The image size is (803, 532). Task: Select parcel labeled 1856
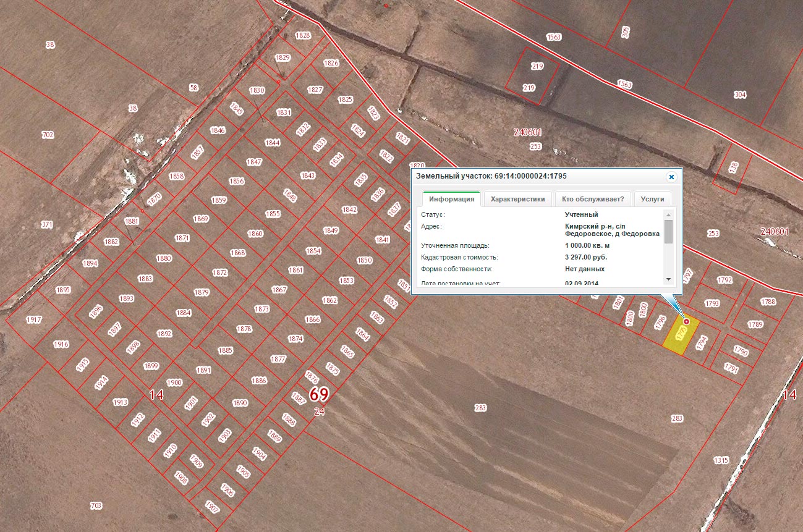pos(237,181)
